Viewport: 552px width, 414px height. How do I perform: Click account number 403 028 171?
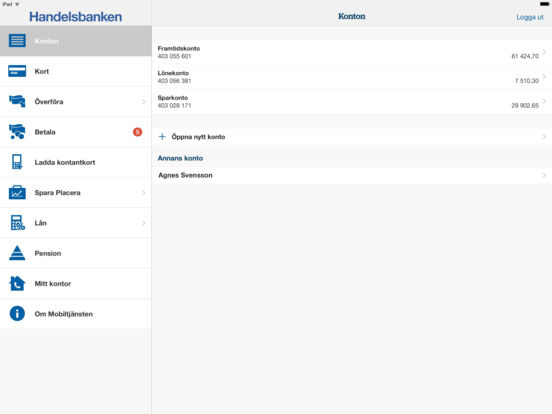click(174, 105)
